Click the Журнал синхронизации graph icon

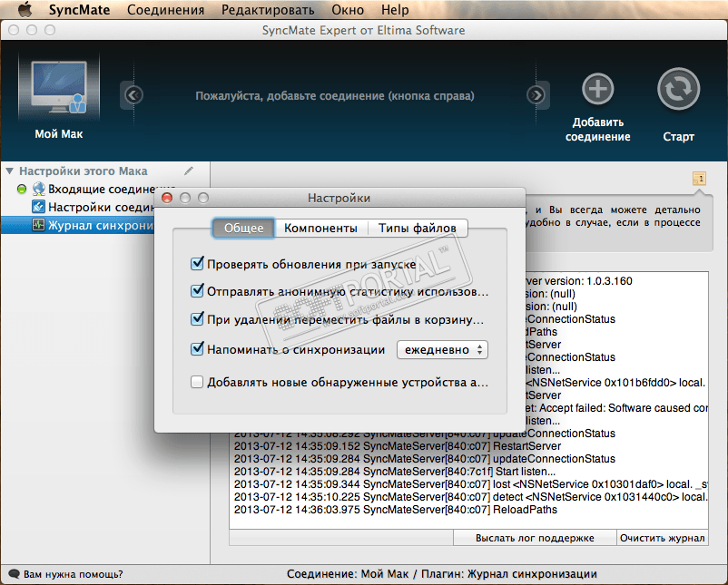click(38, 225)
